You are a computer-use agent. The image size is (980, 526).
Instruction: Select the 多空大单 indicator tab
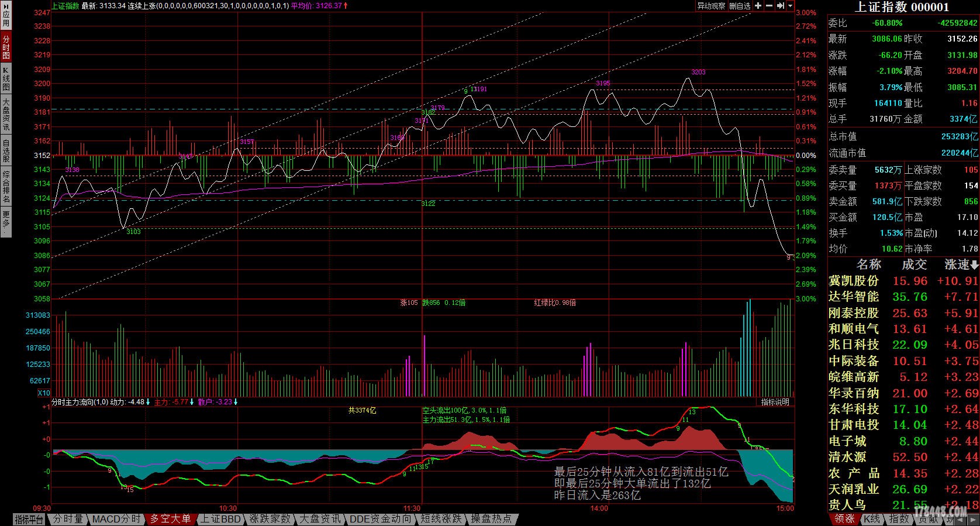170,519
